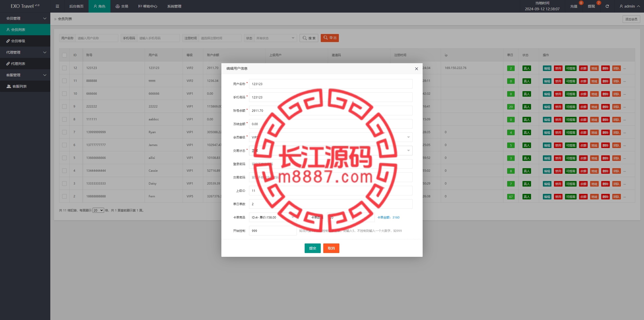Check the row checkbox for ID 11
This screenshot has height=320, width=644.
(x=64, y=81)
